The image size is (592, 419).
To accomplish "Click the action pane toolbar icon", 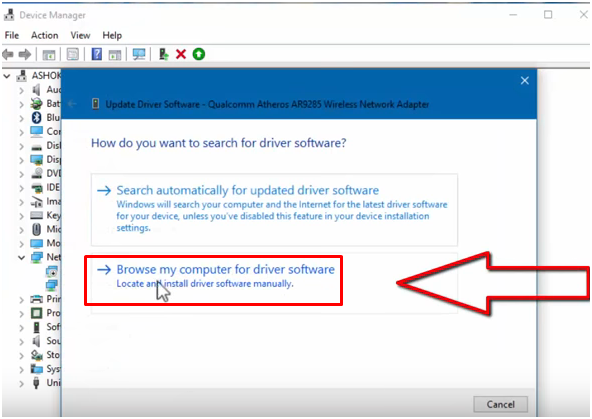I will (x=115, y=55).
